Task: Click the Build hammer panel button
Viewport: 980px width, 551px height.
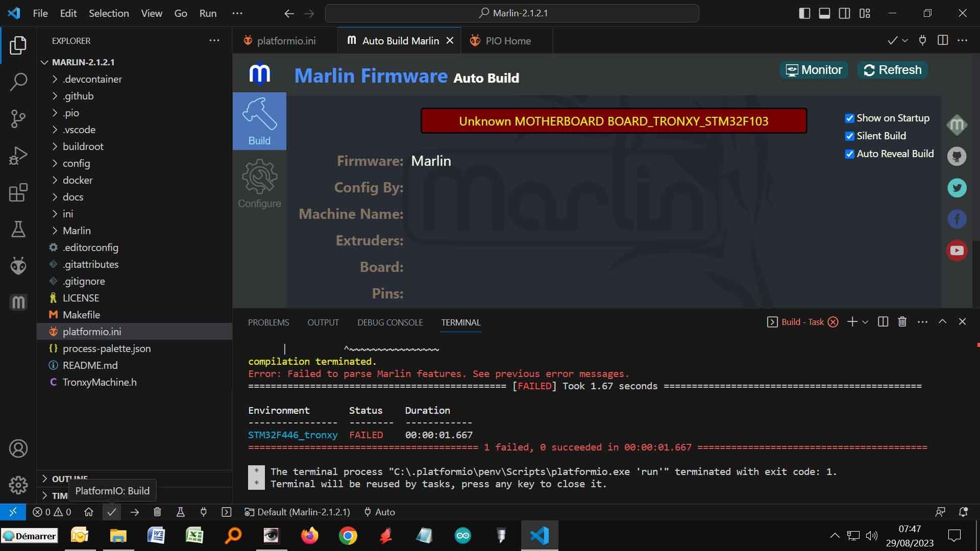Action: [259, 121]
